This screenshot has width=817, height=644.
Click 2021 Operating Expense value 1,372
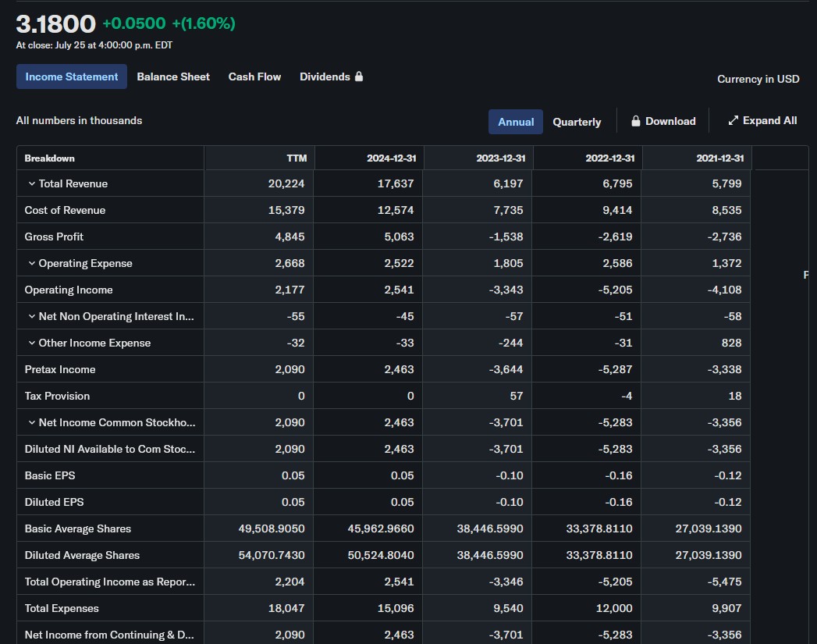[x=726, y=263]
